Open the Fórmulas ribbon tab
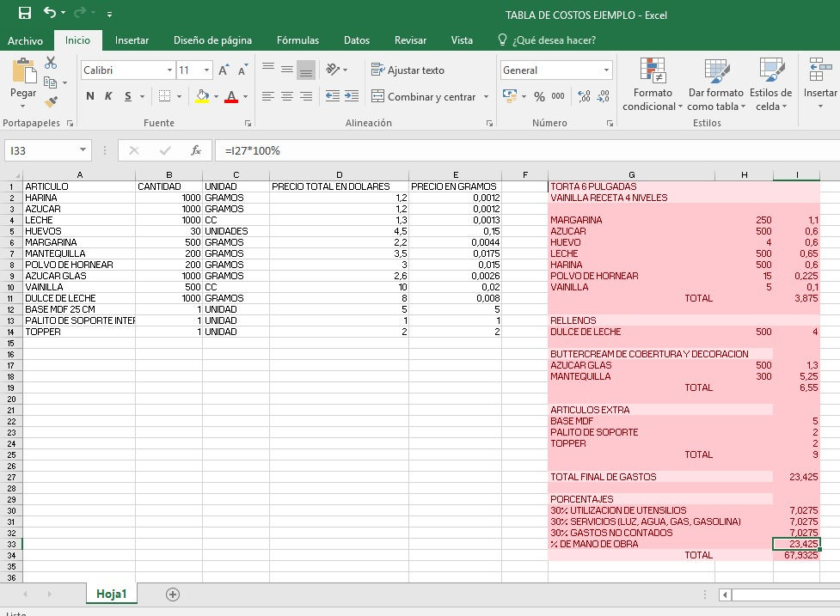Image resolution: width=840 pixels, height=616 pixels. [297, 40]
